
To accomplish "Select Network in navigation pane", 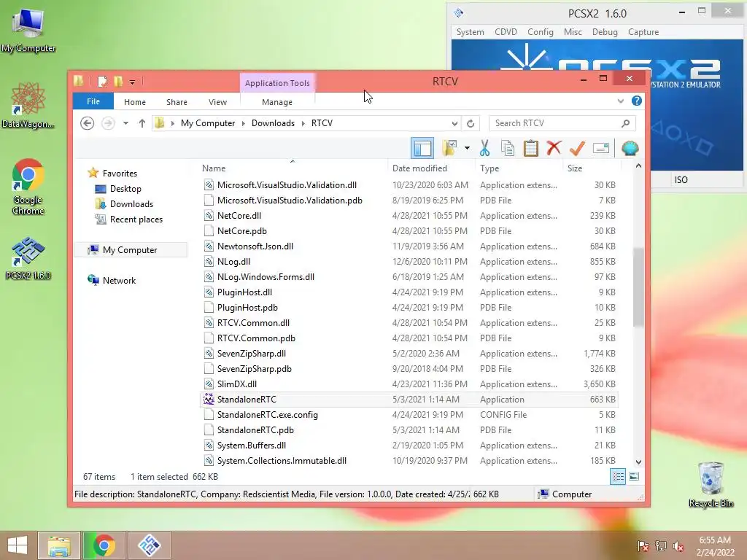I will pyautogui.click(x=119, y=281).
